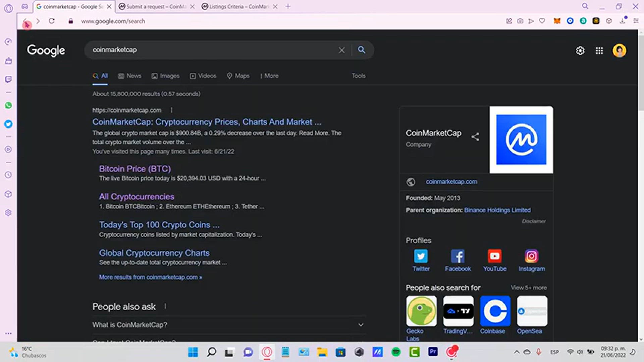The height and width of the screenshot is (362, 644).
Task: Switch to Videos results tab
Action: [x=203, y=76]
